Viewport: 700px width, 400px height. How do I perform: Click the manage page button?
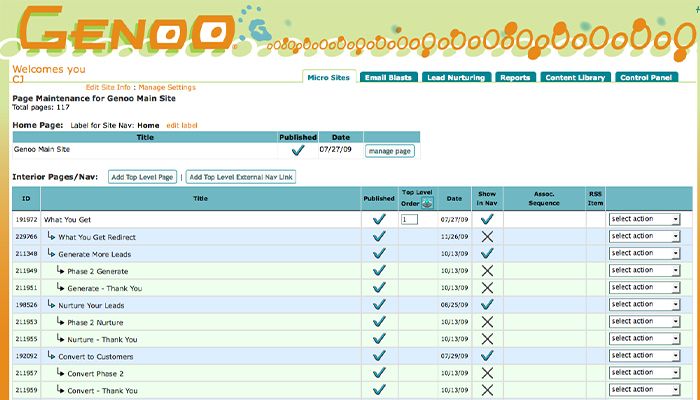click(x=389, y=151)
